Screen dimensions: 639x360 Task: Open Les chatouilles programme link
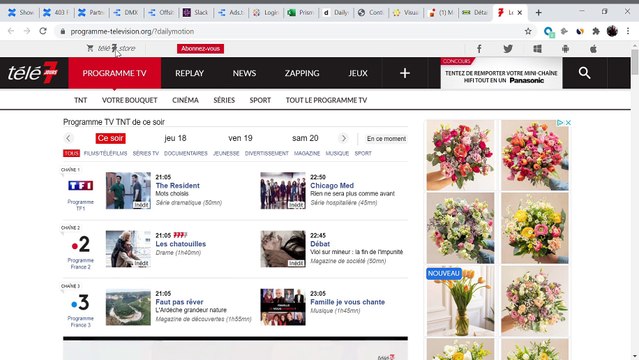181,244
